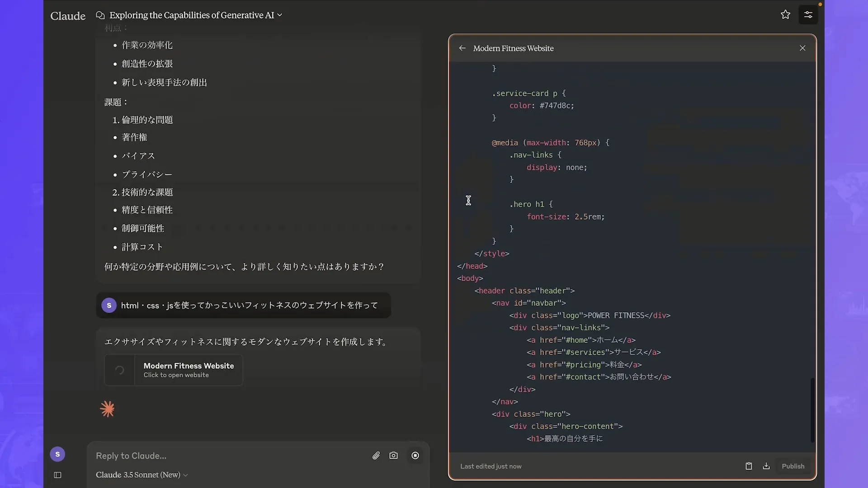Click the artifact panel scrollbar
Screen dimensions: 868x488
pos(812,409)
